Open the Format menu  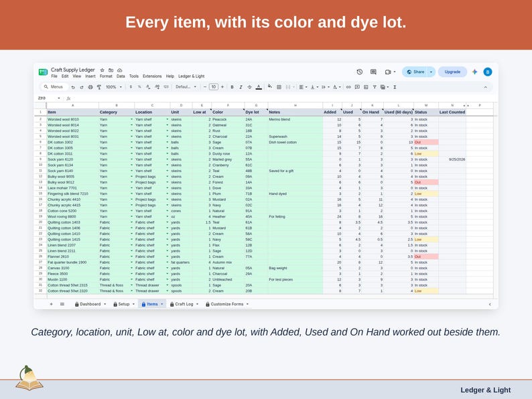coord(106,76)
